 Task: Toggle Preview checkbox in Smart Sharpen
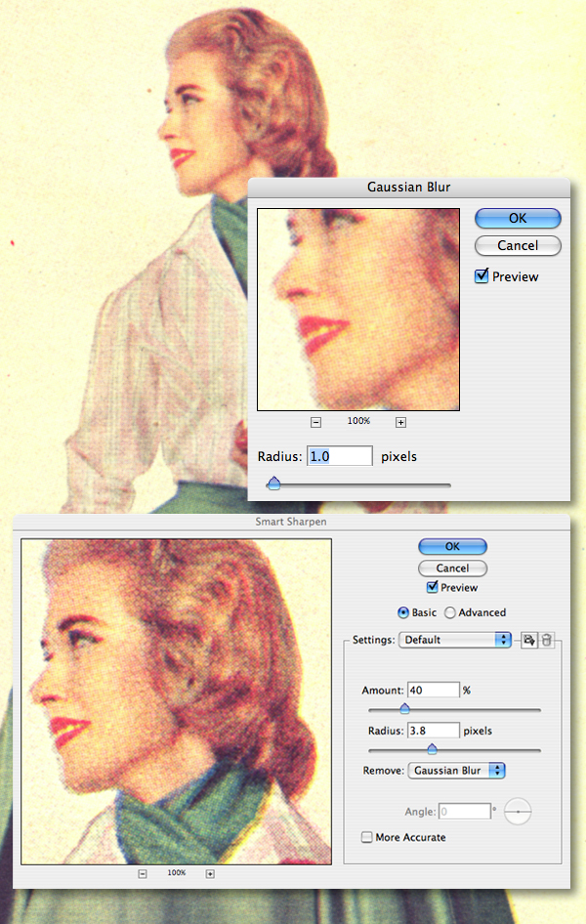click(433, 587)
